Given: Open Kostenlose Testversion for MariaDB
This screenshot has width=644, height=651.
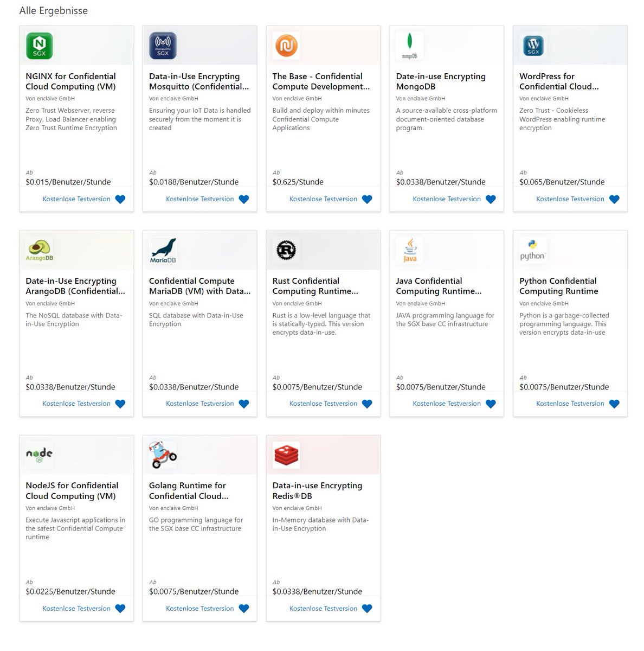Looking at the screenshot, I should coord(200,404).
